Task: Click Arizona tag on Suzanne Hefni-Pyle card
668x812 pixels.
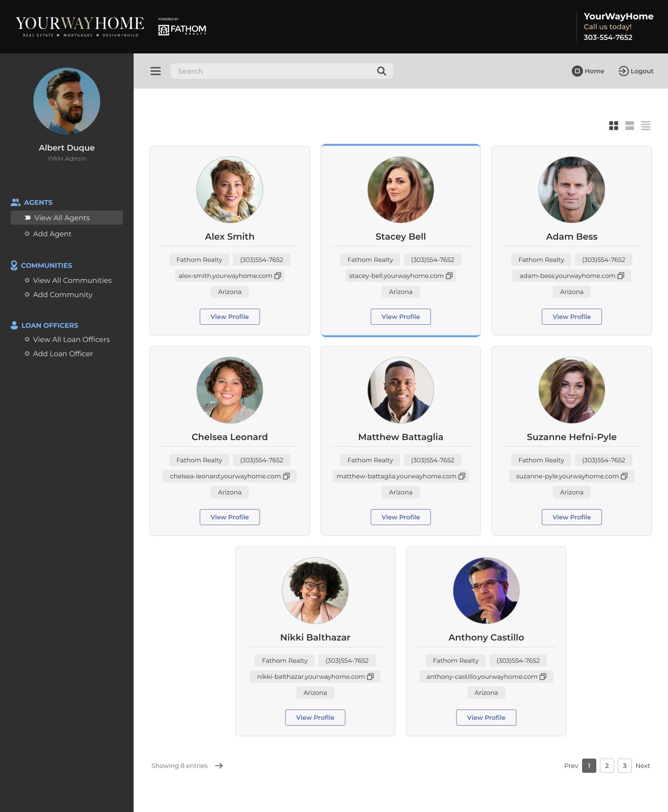Action: coord(572,492)
